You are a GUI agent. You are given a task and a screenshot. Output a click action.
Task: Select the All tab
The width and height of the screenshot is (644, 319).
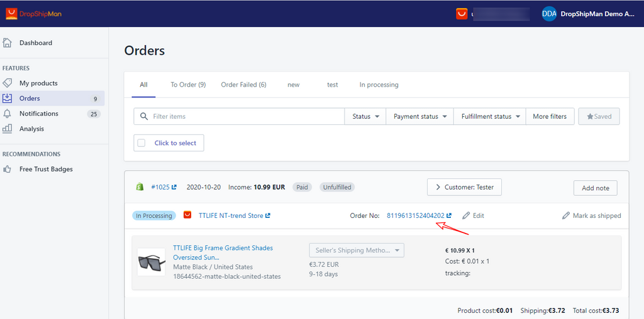click(x=143, y=85)
